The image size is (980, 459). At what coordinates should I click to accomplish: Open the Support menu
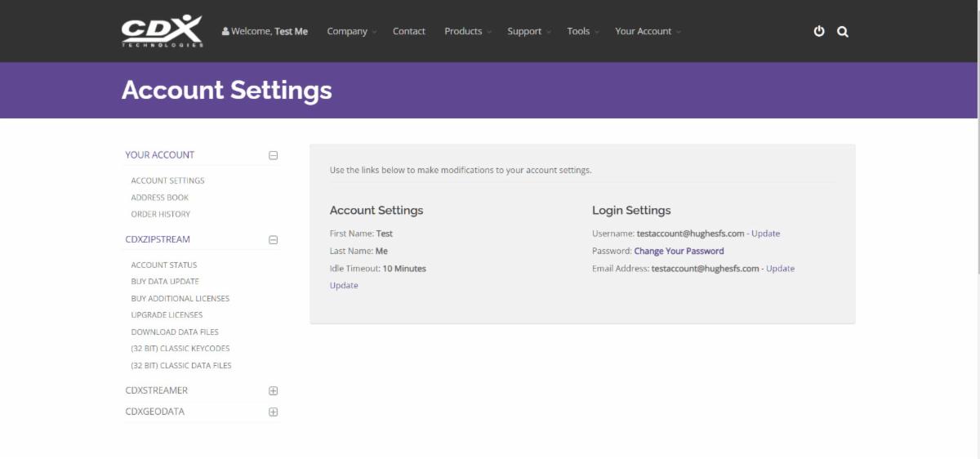(x=529, y=31)
